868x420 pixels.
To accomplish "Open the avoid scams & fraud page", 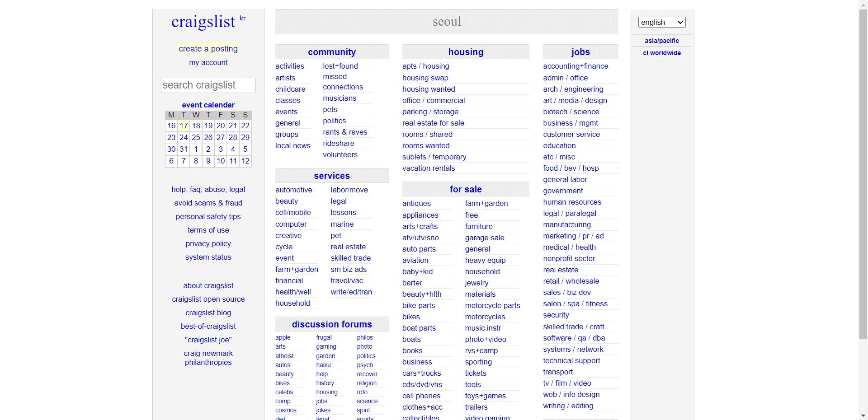I will 208,203.
